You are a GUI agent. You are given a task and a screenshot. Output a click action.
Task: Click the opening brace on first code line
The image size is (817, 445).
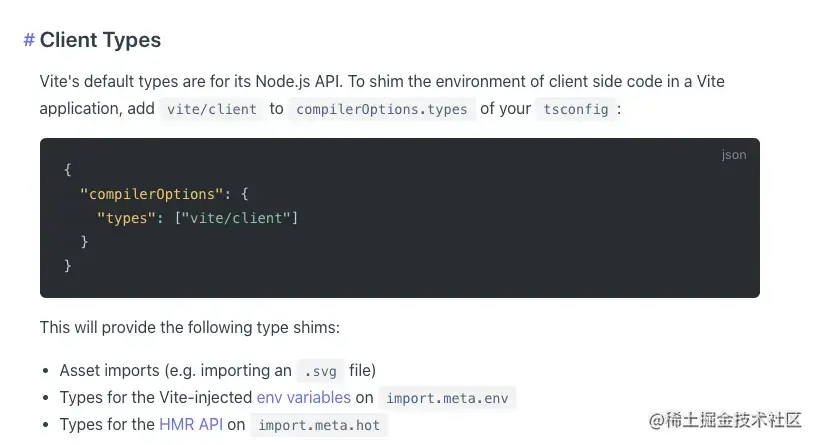(68, 169)
